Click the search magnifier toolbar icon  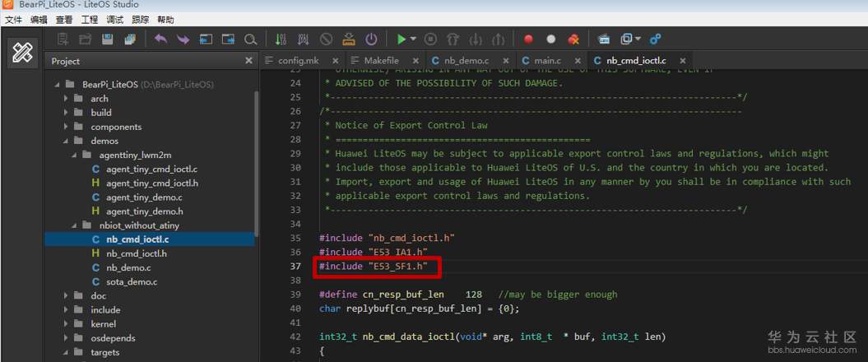[251, 39]
